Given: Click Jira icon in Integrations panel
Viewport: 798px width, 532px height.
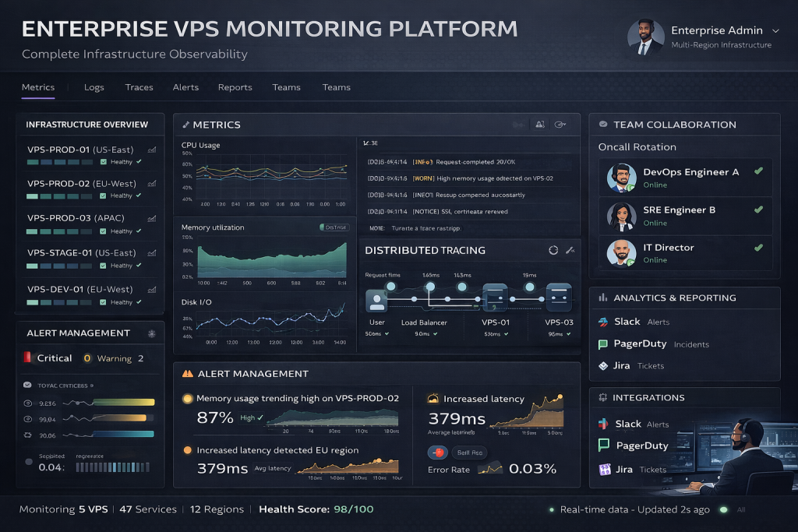Looking at the screenshot, I should click(605, 469).
